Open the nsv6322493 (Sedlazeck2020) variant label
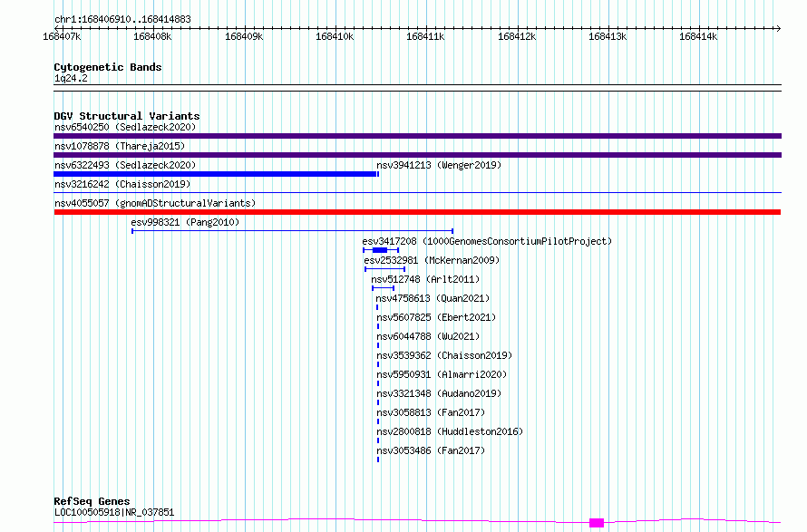The height and width of the screenshot is (532, 807). [125, 165]
